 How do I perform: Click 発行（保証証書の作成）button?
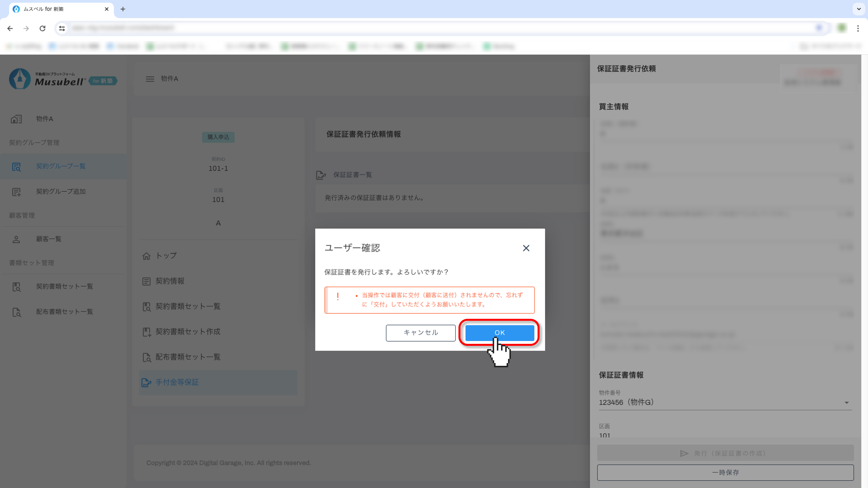(725, 453)
